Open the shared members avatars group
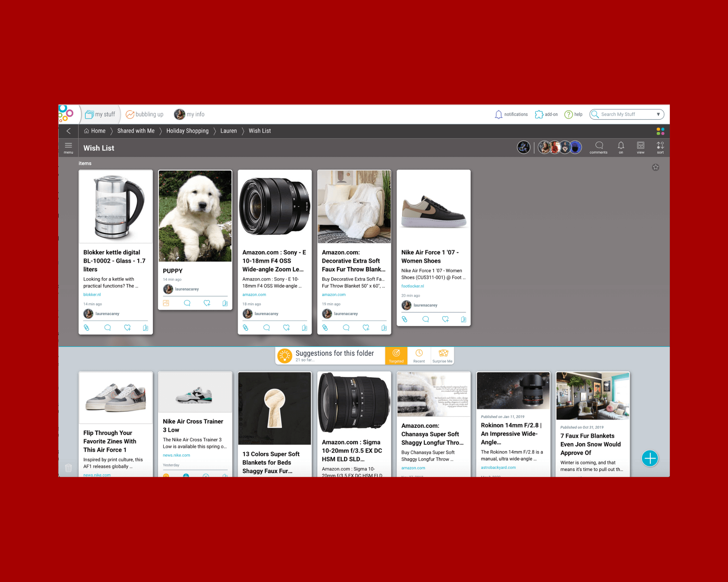This screenshot has height=582, width=728. click(560, 147)
